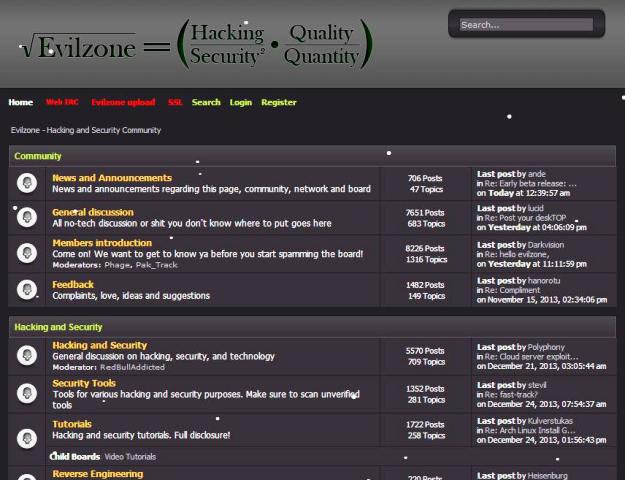View moderator Pak_Track's profile

156,265
